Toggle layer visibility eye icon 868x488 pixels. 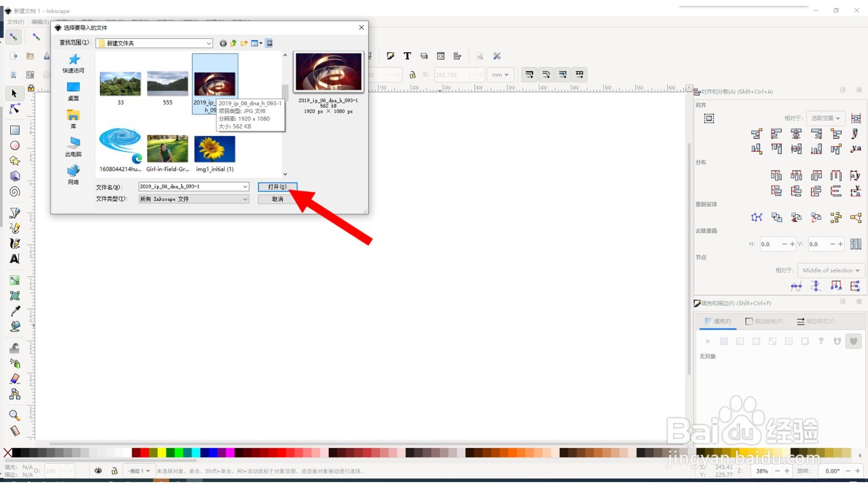pos(98,471)
